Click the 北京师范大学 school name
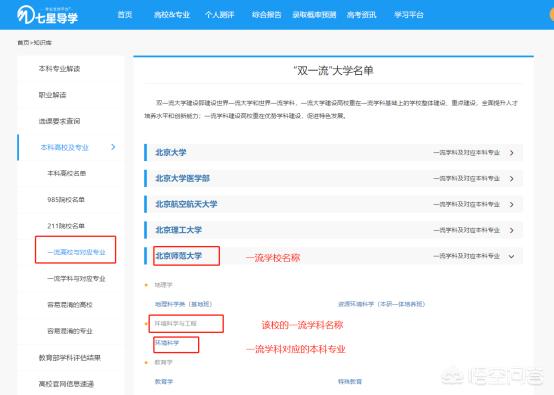Image resolution: width=554 pixels, height=395 pixels. [x=178, y=256]
